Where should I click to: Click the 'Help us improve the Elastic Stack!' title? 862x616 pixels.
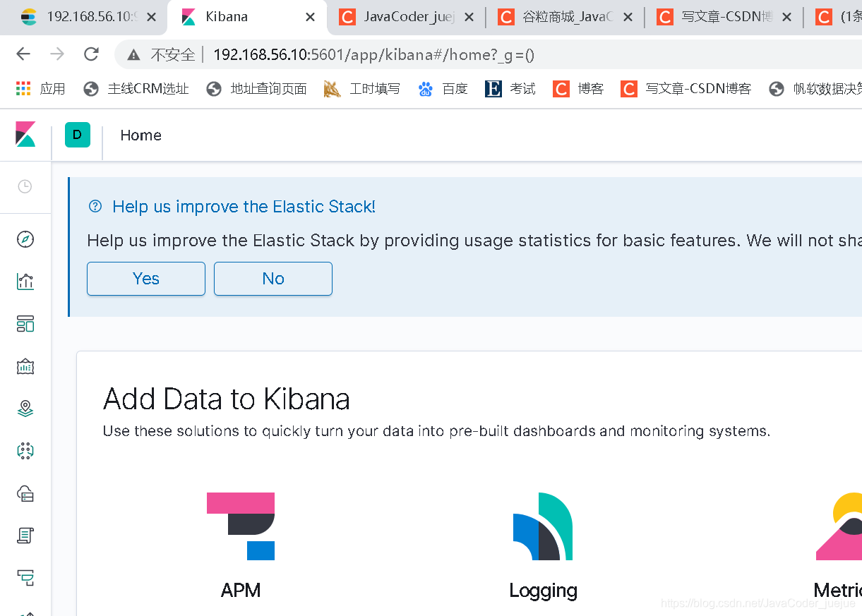(244, 207)
